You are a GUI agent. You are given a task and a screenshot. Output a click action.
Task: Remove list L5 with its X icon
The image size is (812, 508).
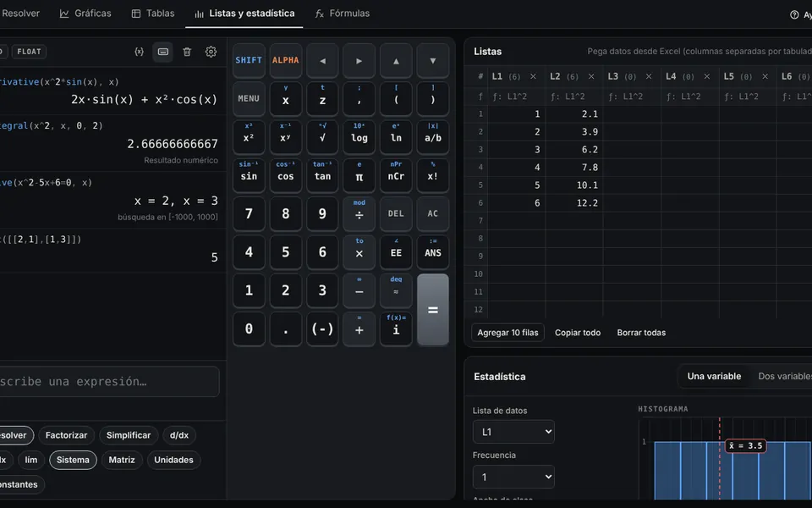click(x=765, y=76)
